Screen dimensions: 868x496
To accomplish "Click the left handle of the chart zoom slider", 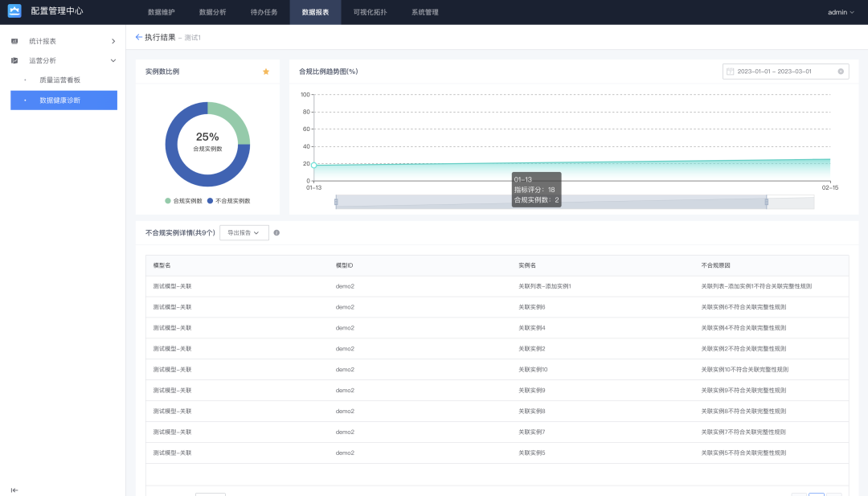I will tap(336, 202).
